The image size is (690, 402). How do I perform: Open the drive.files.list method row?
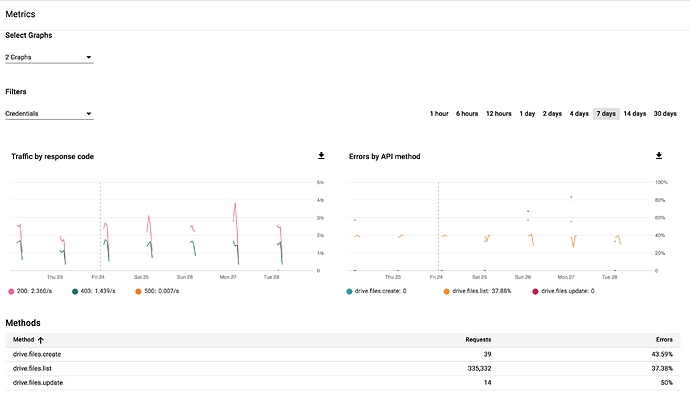[343, 369]
